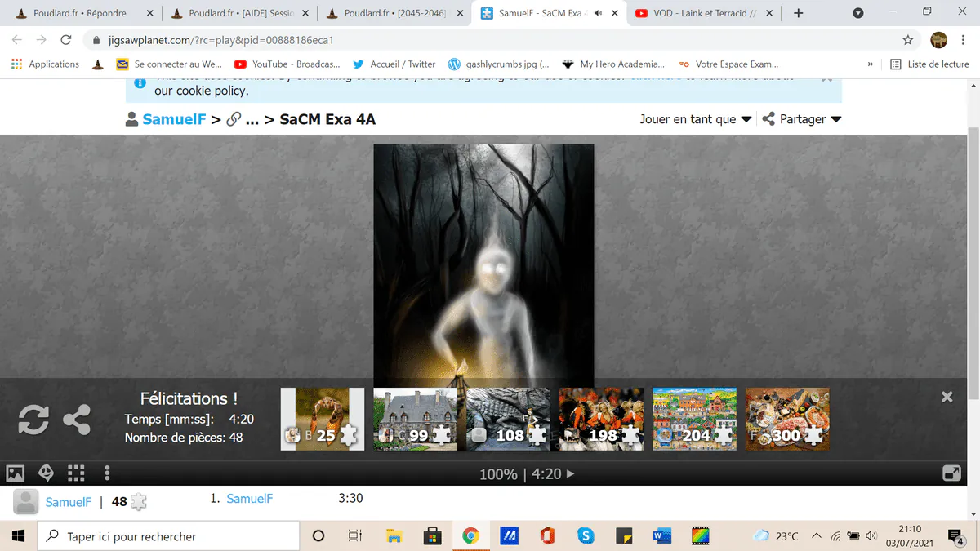980x551 pixels.
Task: Click the album link chain icon in breadcrumb
Action: 234,119
